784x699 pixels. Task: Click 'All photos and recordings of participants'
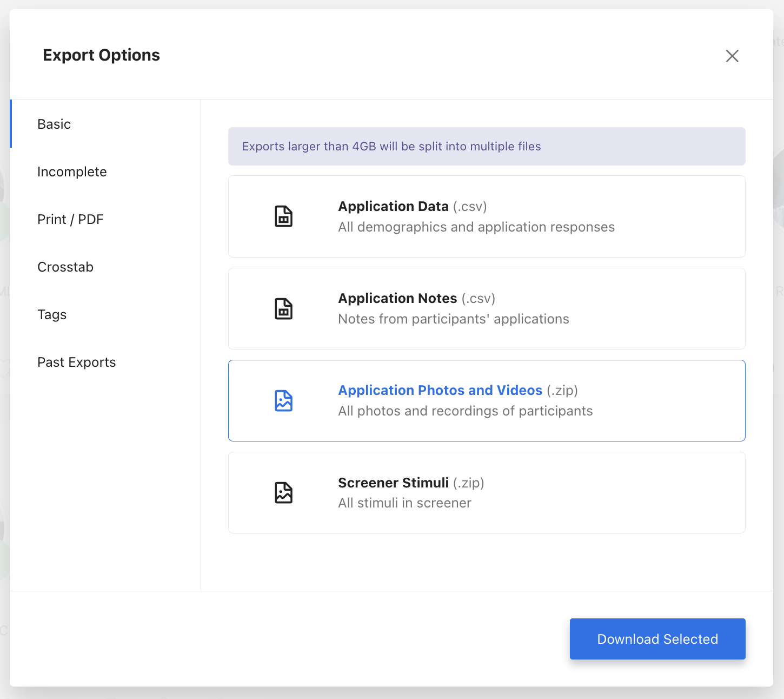466,411
